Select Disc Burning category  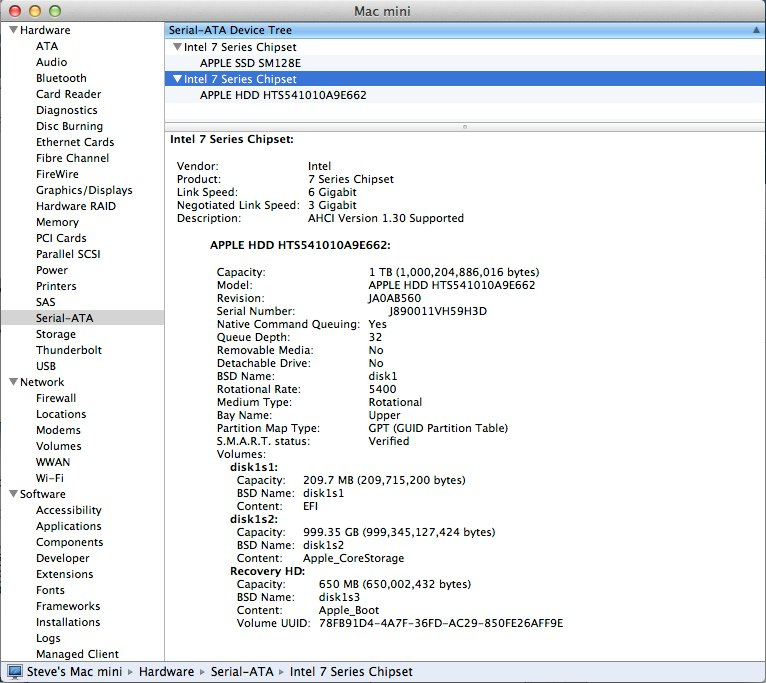(69, 126)
